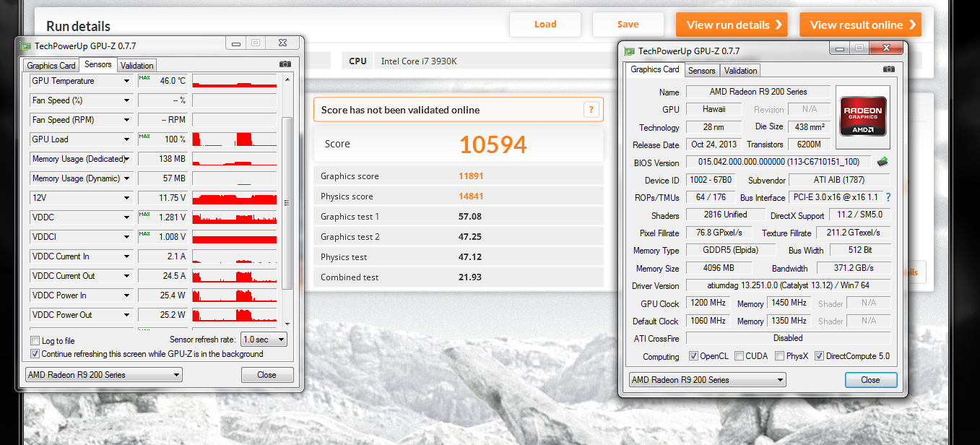Click the Driver Version field
Screen dimensions: 980x445
[x=788, y=285]
